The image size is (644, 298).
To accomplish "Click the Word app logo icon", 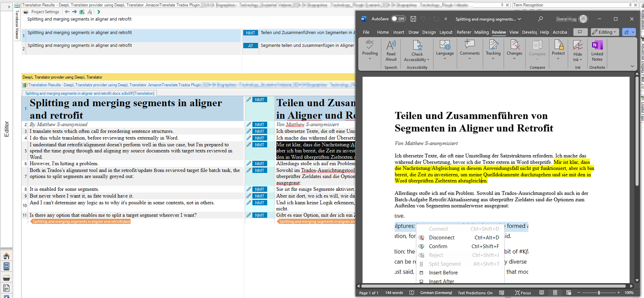I will tap(364, 19).
